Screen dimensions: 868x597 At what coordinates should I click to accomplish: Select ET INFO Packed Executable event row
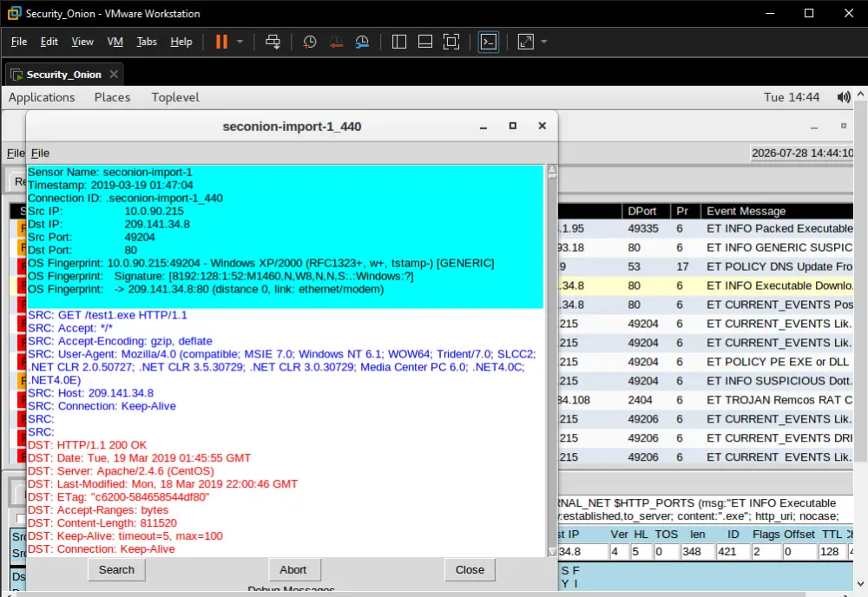(x=705, y=228)
